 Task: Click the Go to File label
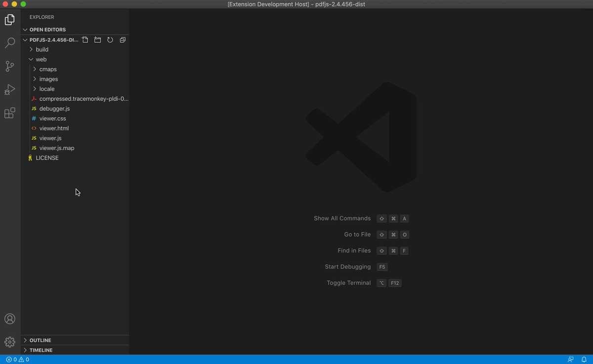357,235
